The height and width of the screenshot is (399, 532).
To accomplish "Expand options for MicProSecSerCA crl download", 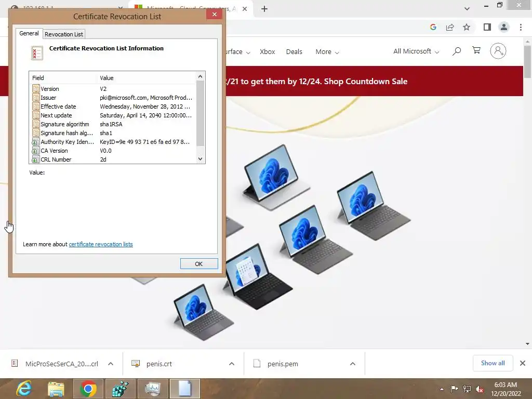I will (x=111, y=364).
